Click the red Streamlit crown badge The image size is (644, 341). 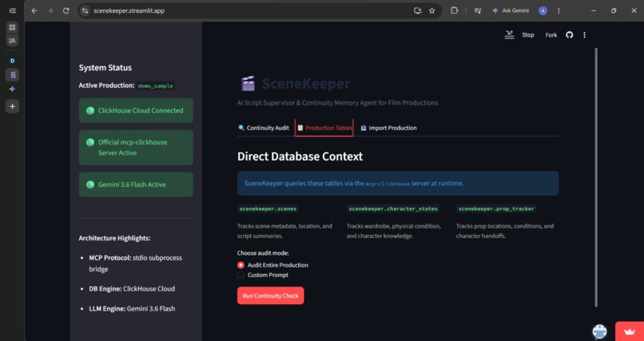630,331
